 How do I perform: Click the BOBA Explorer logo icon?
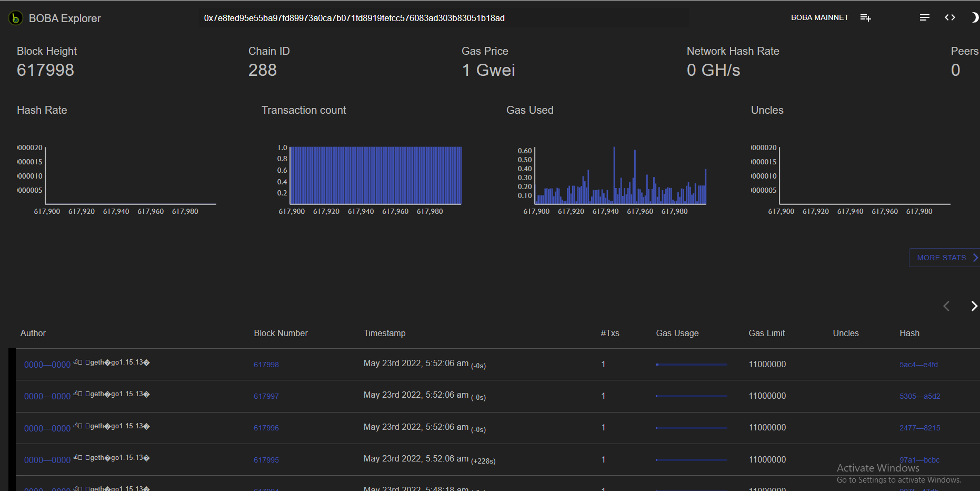coord(16,18)
